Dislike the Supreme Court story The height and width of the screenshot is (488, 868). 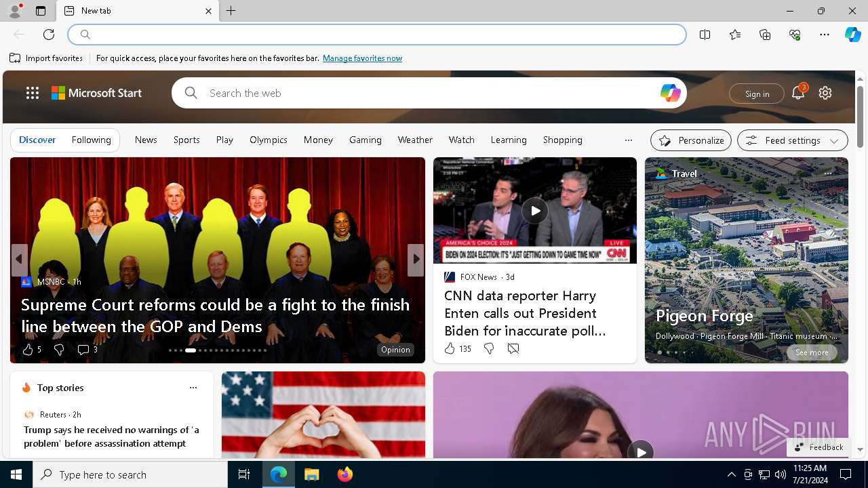(x=59, y=350)
